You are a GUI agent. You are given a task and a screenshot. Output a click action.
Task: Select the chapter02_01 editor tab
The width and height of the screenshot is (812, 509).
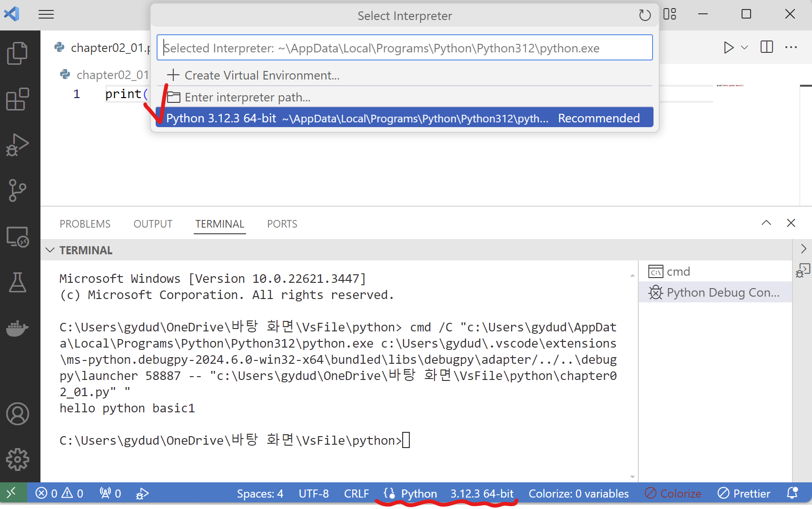pos(102,48)
